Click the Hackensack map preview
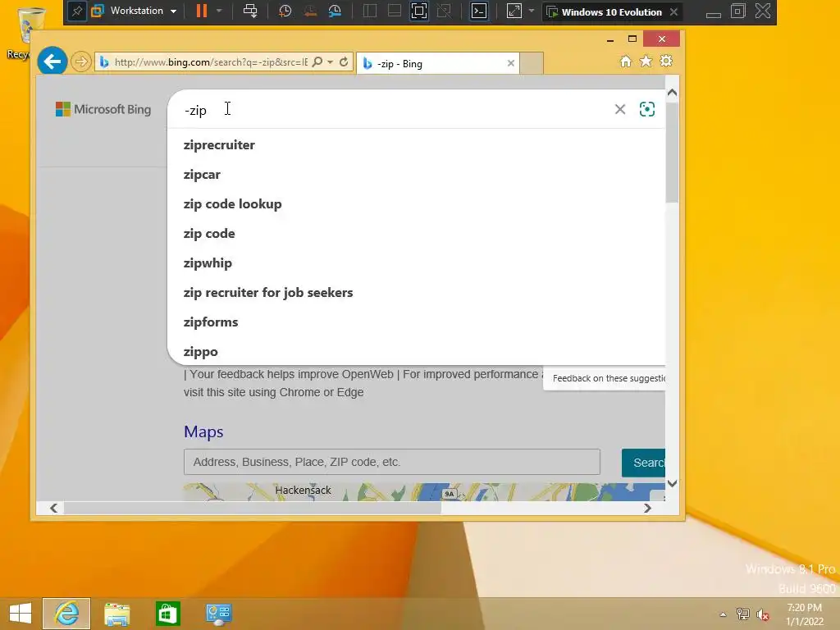840x630 pixels. [x=424, y=492]
